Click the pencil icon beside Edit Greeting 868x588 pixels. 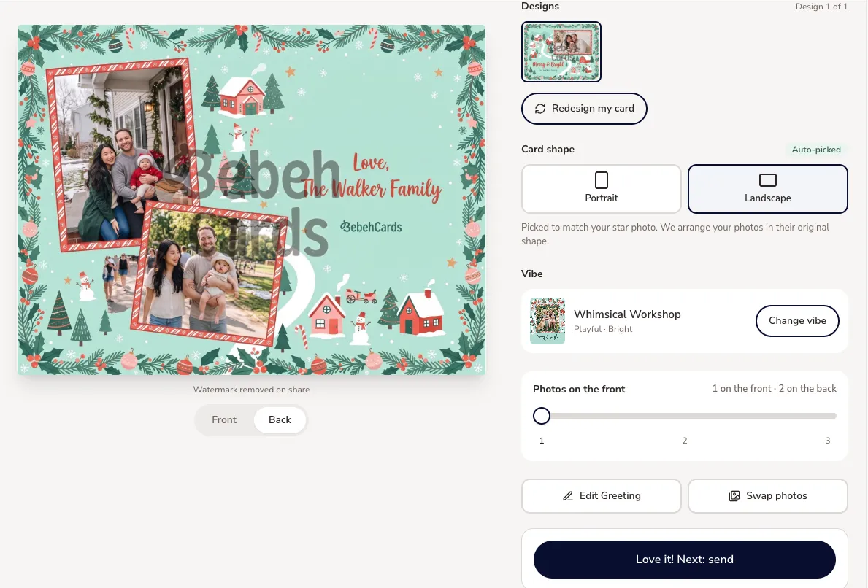(x=568, y=496)
